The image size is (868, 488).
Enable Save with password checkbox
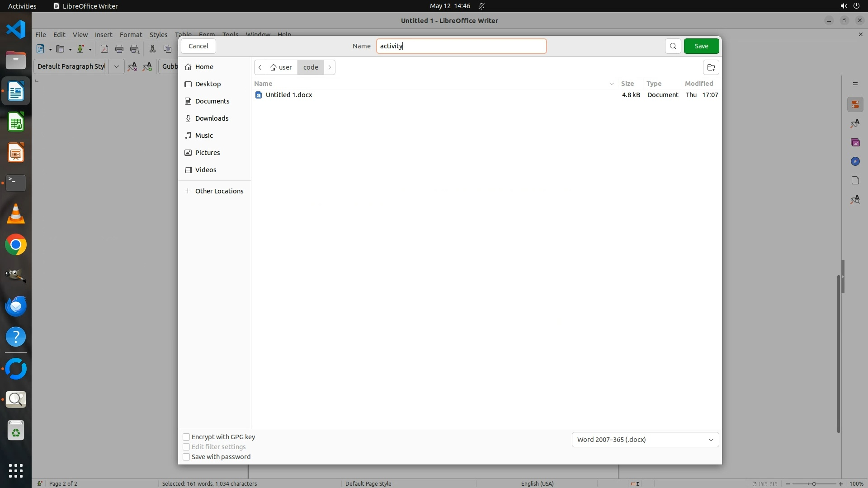(x=186, y=457)
